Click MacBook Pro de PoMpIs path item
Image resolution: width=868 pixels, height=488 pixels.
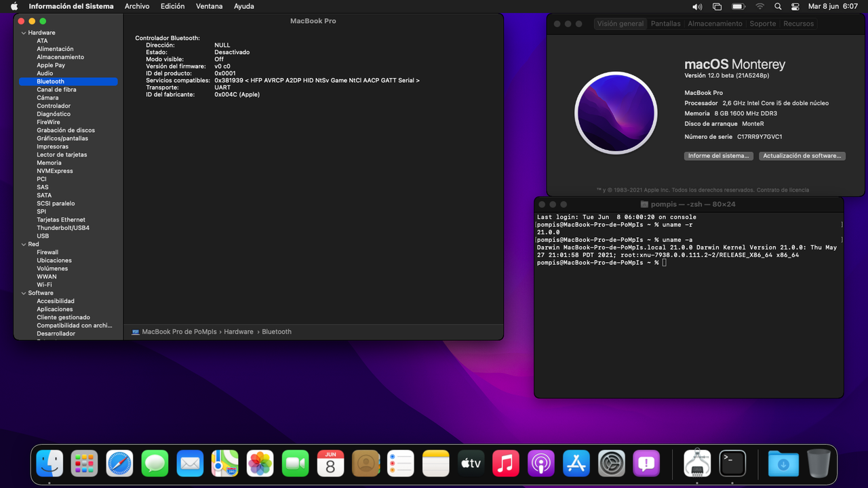click(x=174, y=331)
